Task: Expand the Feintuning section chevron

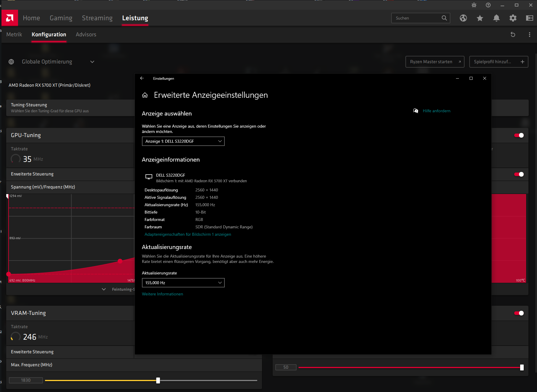Action: click(104, 289)
